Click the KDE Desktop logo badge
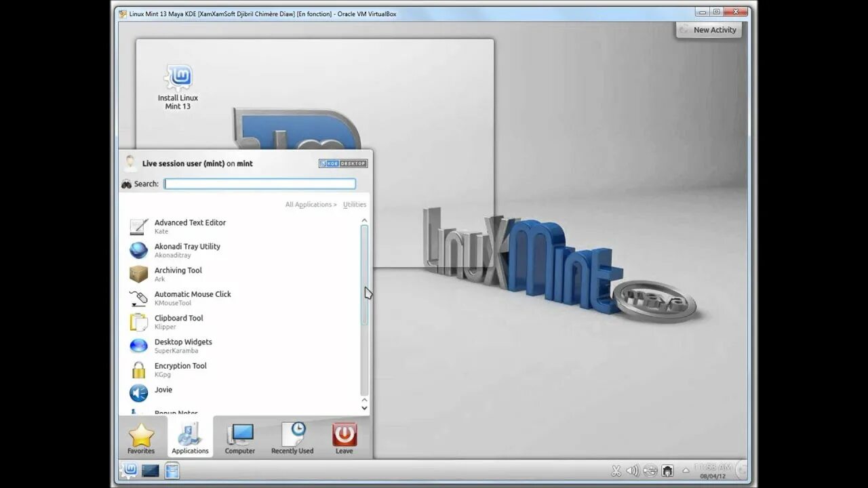 click(x=343, y=163)
